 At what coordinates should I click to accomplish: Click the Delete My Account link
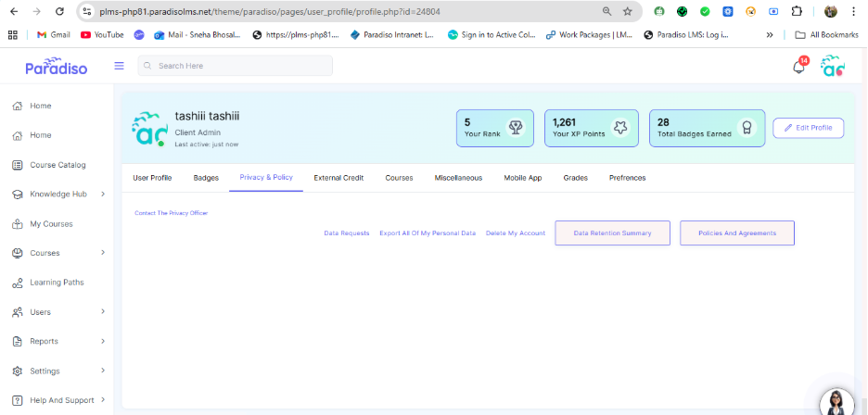pos(516,233)
